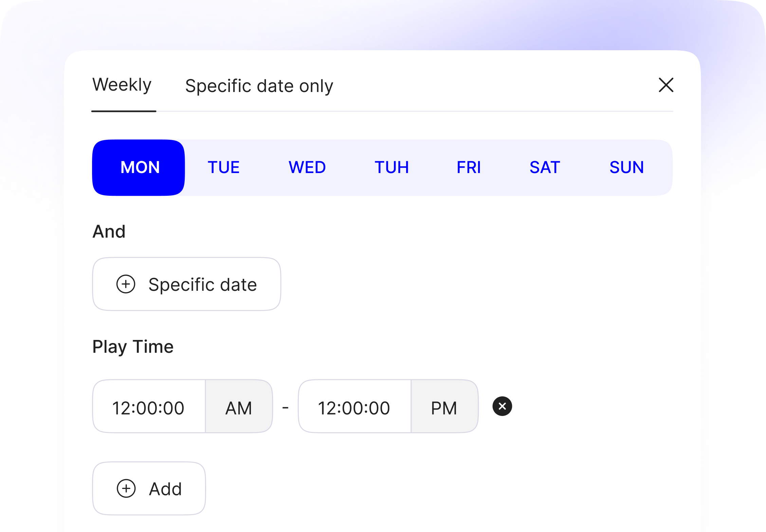Select the SUN day option
Image resolution: width=766 pixels, height=532 pixels.
tap(626, 167)
